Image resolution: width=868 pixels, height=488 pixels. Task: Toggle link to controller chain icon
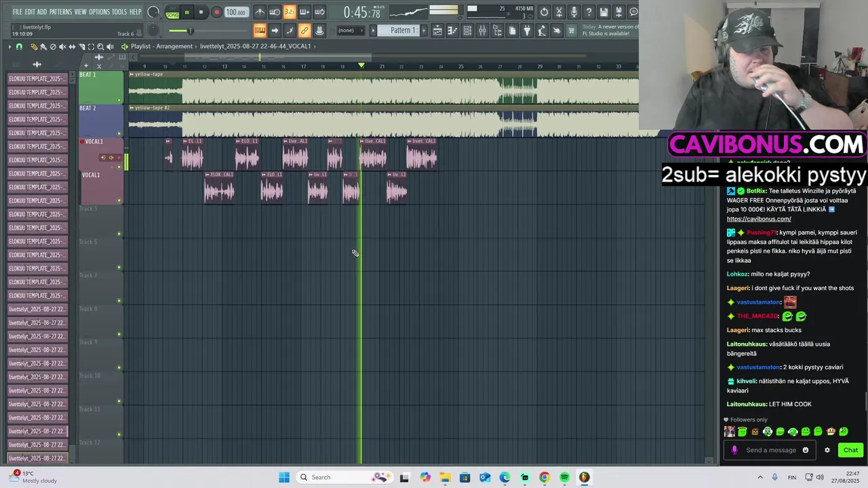(x=304, y=30)
